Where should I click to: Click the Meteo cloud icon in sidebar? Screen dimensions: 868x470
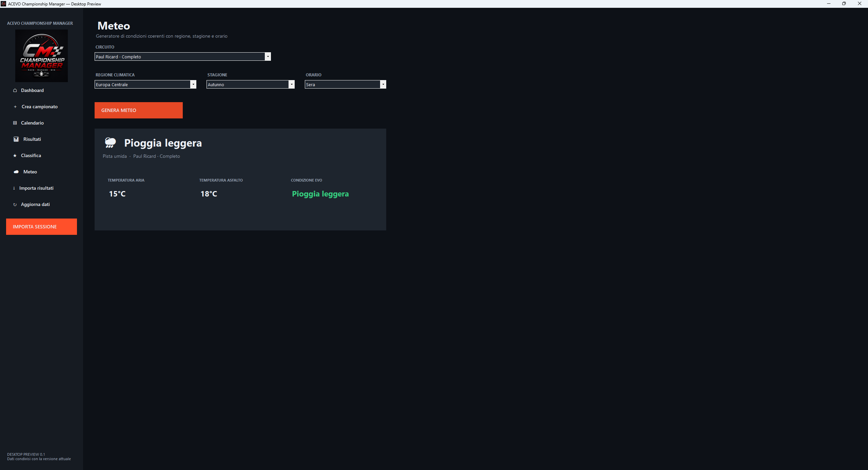(x=16, y=172)
